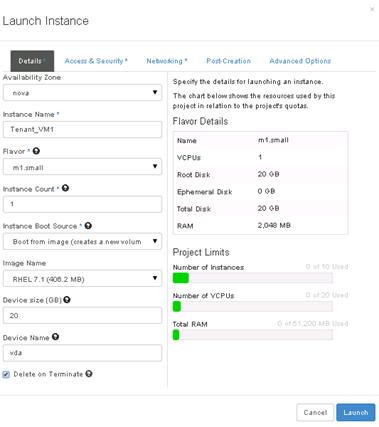Open the Instance Boot Source dropdown
The image size is (379, 427).
coord(82,241)
